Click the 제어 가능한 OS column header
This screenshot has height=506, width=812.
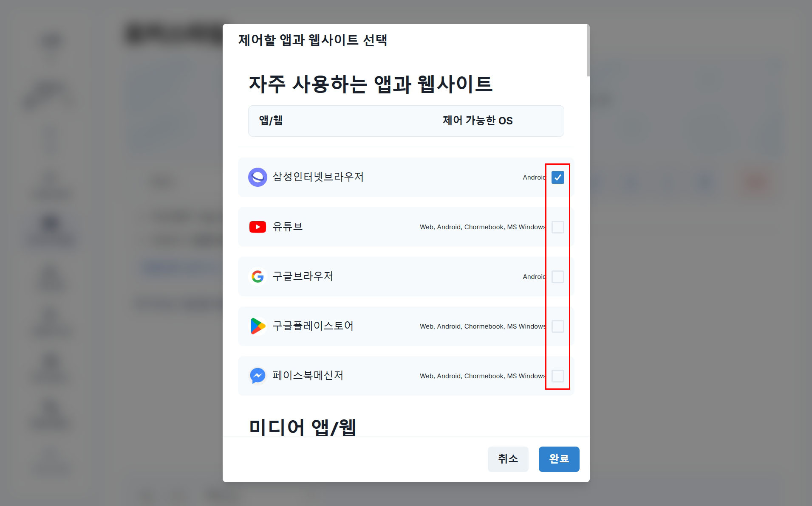[x=478, y=121]
